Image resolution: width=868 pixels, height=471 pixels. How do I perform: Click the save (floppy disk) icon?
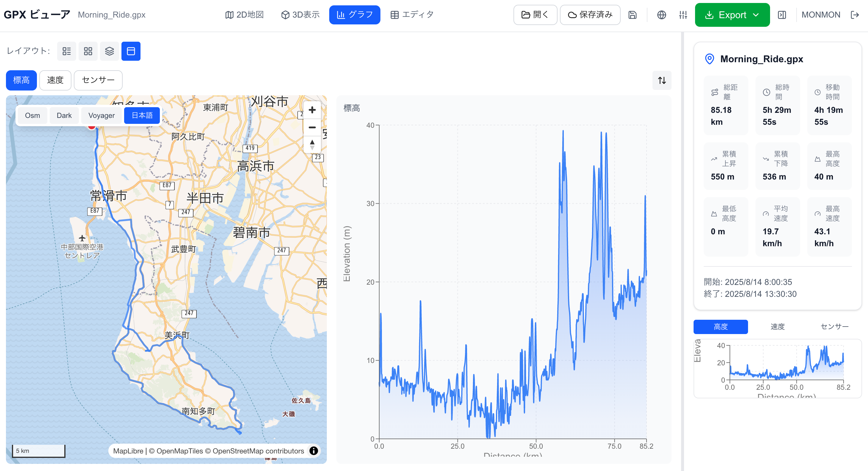[633, 15]
